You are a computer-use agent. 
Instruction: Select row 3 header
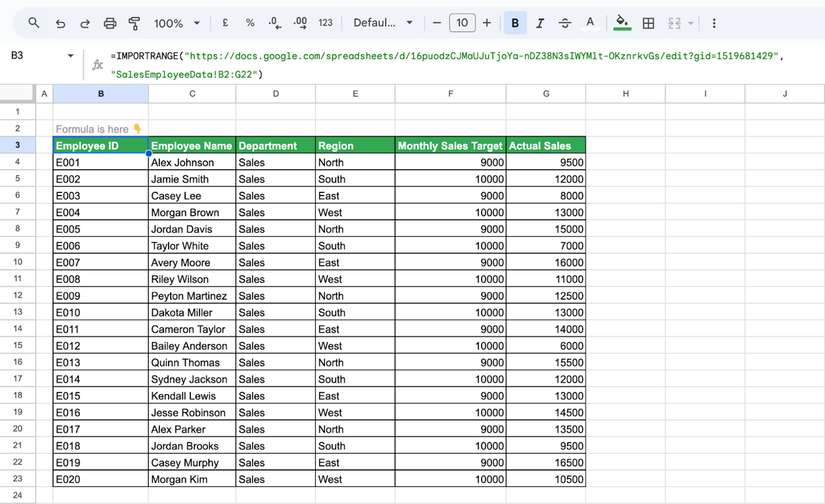[x=18, y=145]
